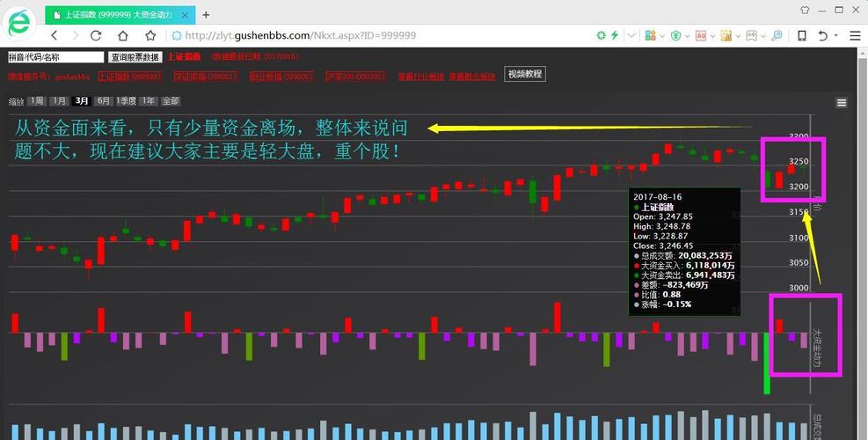Open the gamepad extension icon
The width and height of the screenshot is (868, 440).
click(751, 35)
